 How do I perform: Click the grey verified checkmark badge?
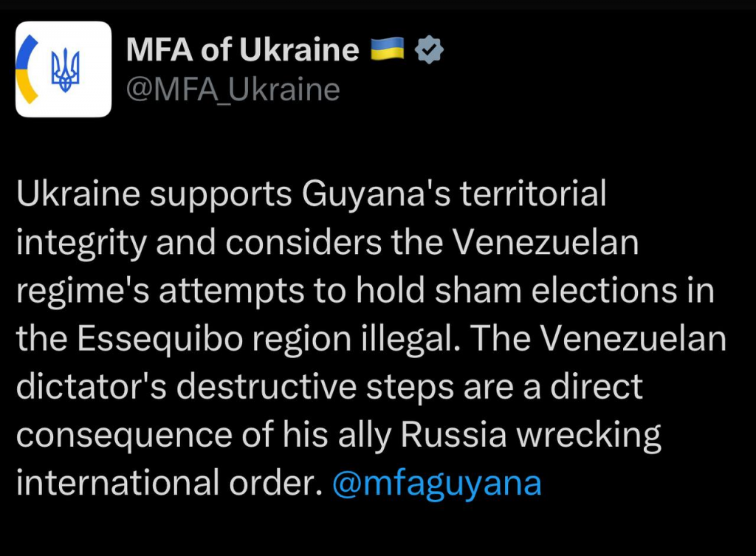tap(429, 49)
